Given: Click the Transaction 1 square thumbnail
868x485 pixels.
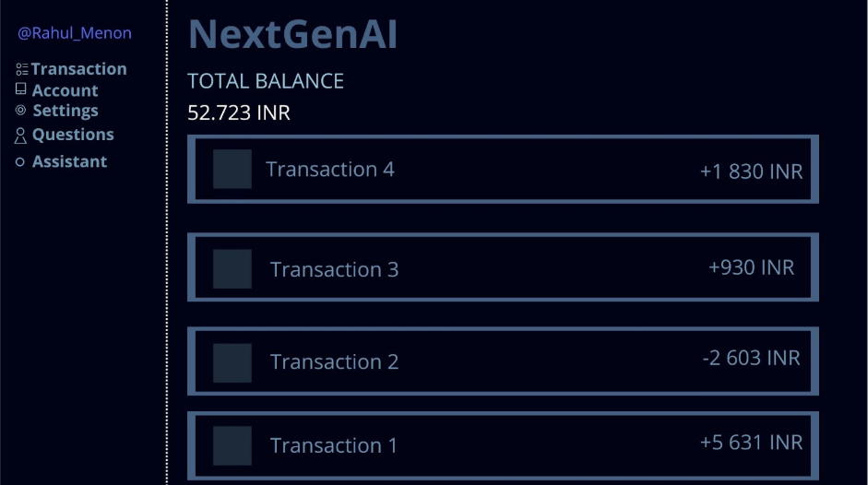Looking at the screenshot, I should point(232,445).
